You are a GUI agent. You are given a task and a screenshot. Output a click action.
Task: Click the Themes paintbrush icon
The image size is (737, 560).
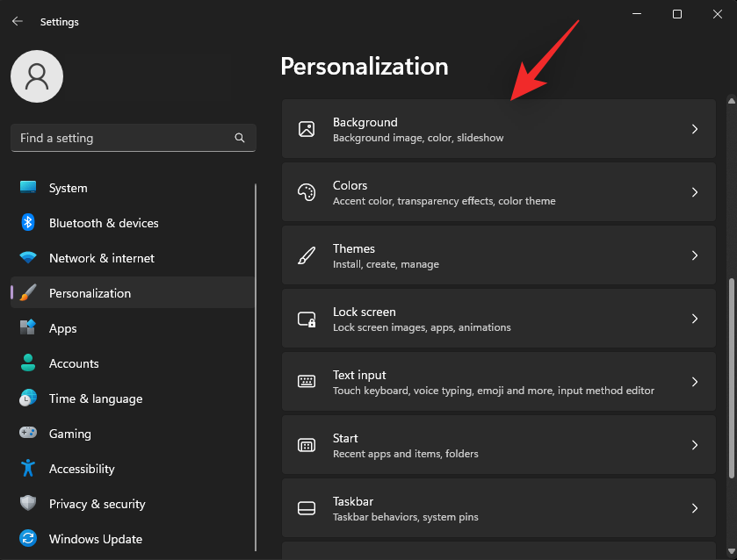pyautogui.click(x=307, y=255)
